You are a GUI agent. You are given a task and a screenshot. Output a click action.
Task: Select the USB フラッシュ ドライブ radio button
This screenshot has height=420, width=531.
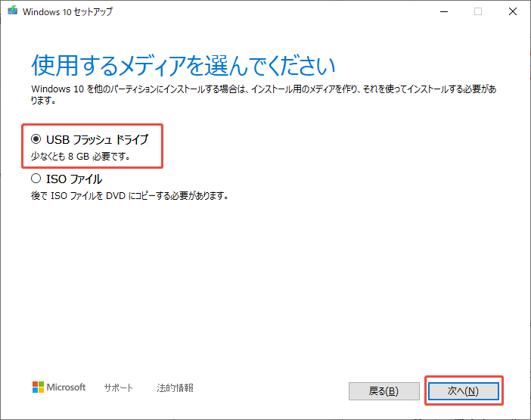coord(36,139)
